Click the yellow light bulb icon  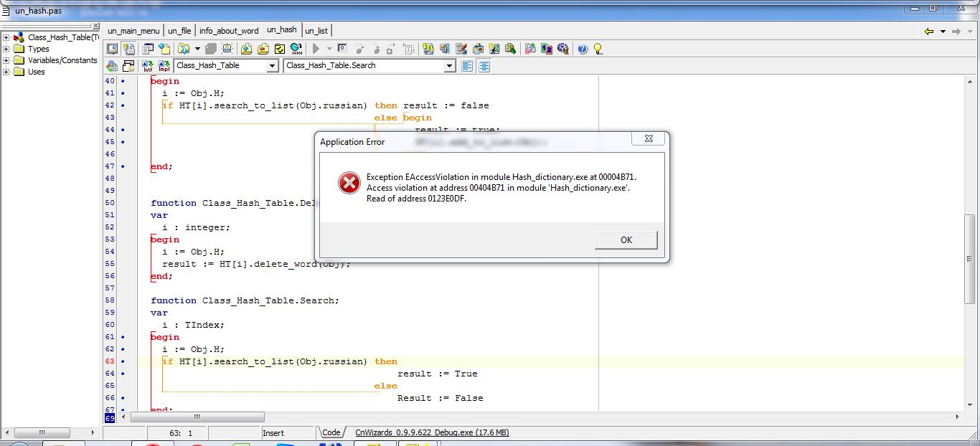597,49
